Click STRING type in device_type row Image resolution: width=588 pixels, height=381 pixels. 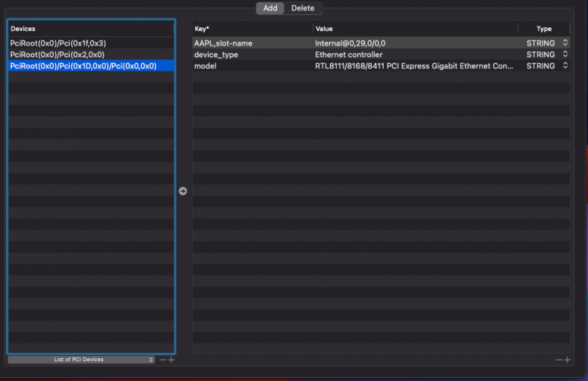pyautogui.click(x=540, y=54)
